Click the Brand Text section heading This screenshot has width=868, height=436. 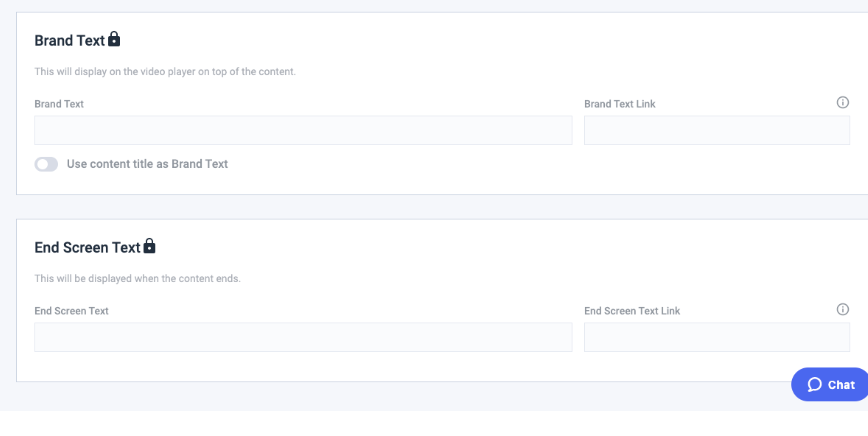point(70,40)
